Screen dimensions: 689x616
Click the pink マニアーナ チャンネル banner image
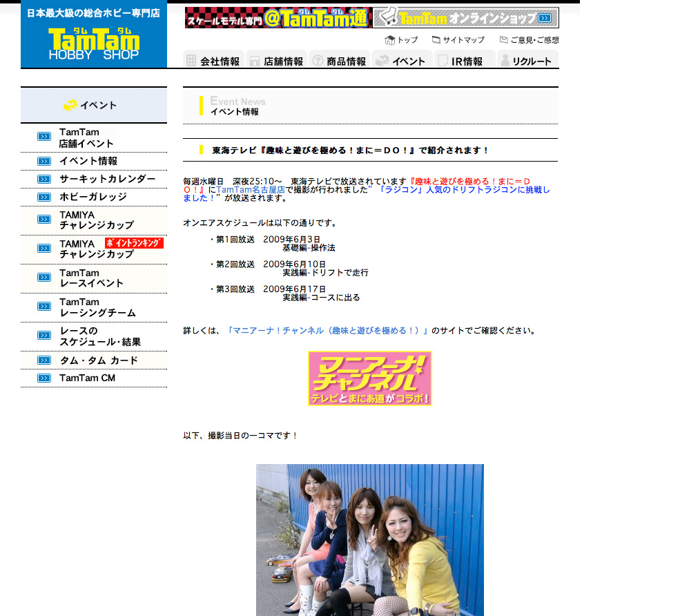(370, 378)
